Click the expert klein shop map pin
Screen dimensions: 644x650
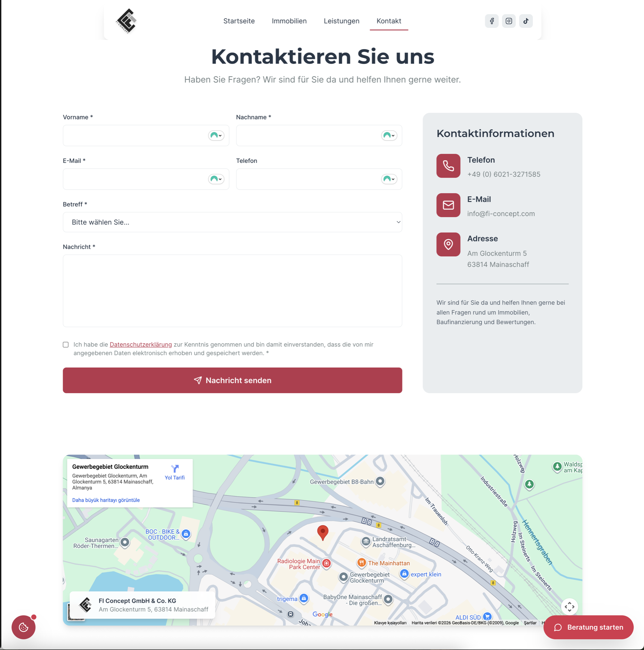pyautogui.click(x=404, y=574)
